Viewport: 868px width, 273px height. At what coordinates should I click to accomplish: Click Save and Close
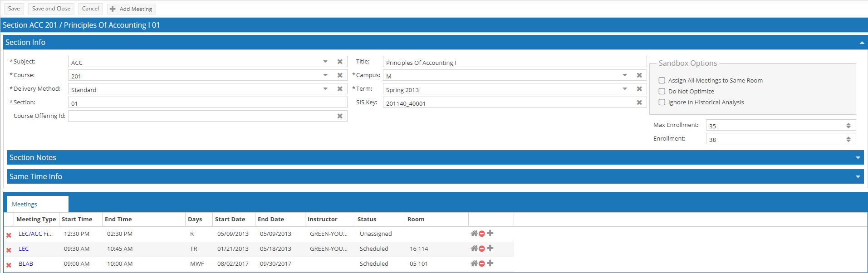[x=51, y=9]
